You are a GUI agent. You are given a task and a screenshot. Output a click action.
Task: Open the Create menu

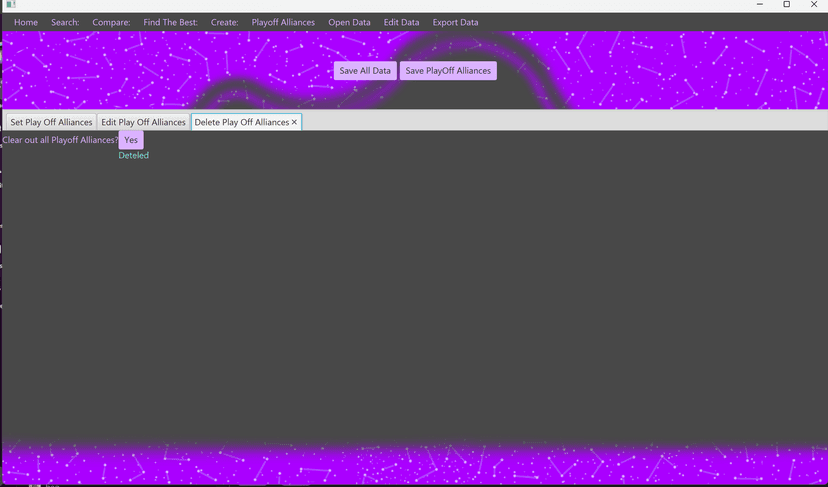click(x=224, y=22)
